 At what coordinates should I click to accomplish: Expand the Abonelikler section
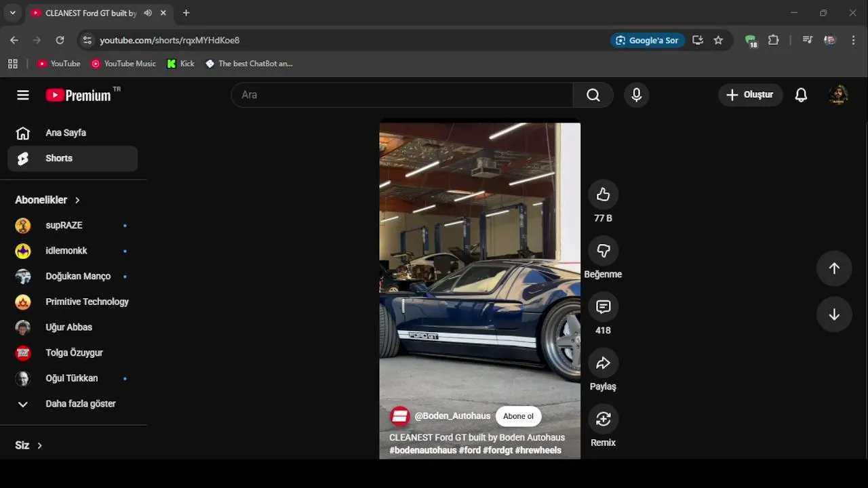coord(47,200)
